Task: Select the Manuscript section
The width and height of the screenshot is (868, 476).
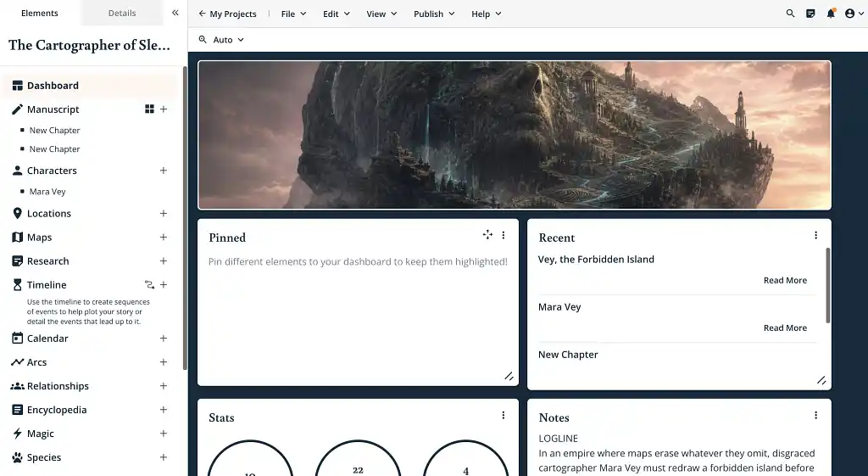Action: tap(53, 109)
